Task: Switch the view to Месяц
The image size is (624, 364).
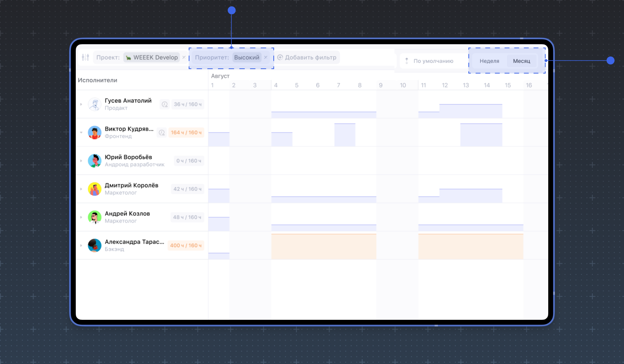Action: coord(521,61)
